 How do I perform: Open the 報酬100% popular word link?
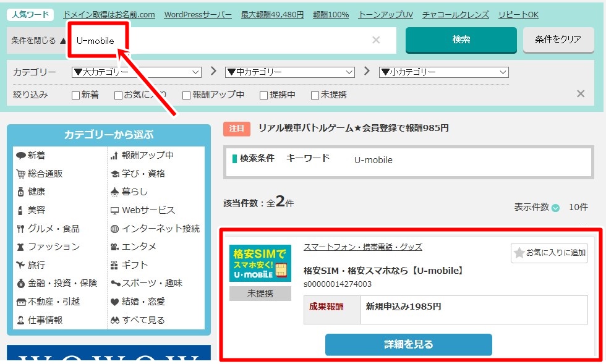click(331, 15)
